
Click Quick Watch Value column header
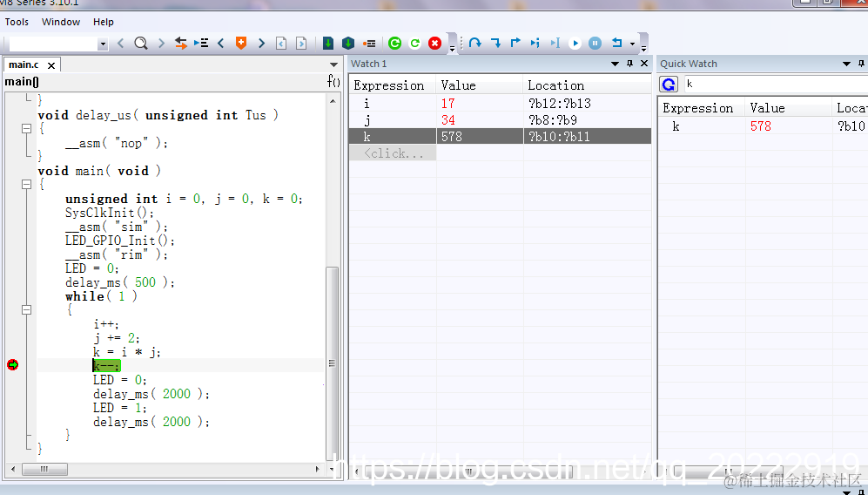pos(788,108)
